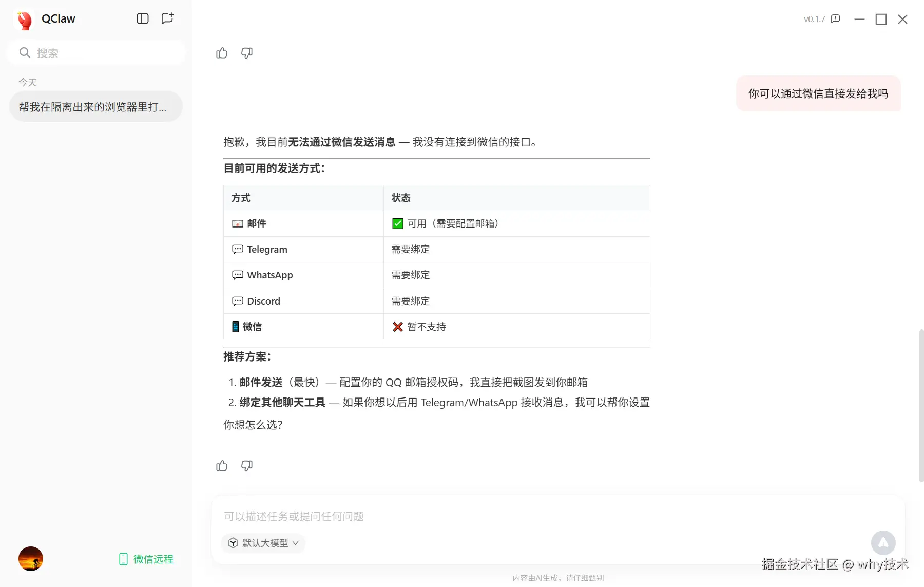The height and width of the screenshot is (587, 924).
Task: Toggle the sidebar panel icon
Action: point(143,19)
